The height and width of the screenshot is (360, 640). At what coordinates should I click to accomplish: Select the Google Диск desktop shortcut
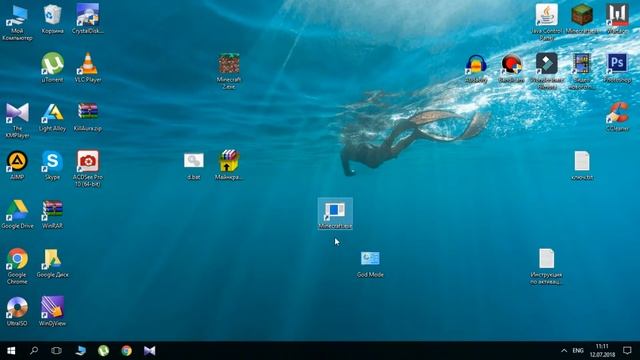53,263
